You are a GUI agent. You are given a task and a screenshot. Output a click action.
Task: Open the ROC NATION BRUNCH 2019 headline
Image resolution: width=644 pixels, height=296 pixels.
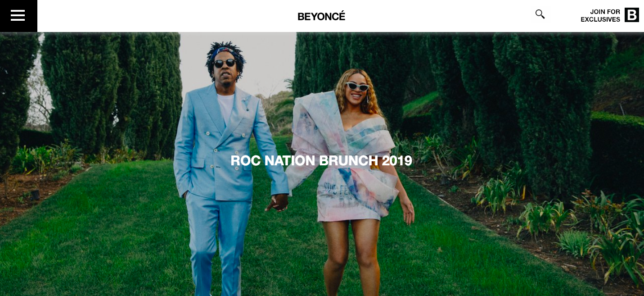[321, 160]
